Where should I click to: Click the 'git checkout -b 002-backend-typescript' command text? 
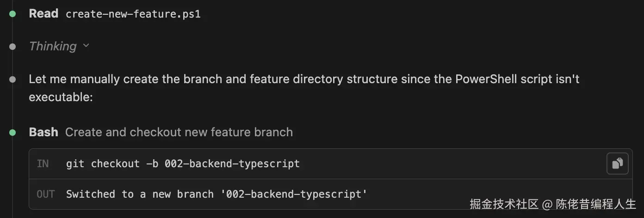click(183, 163)
